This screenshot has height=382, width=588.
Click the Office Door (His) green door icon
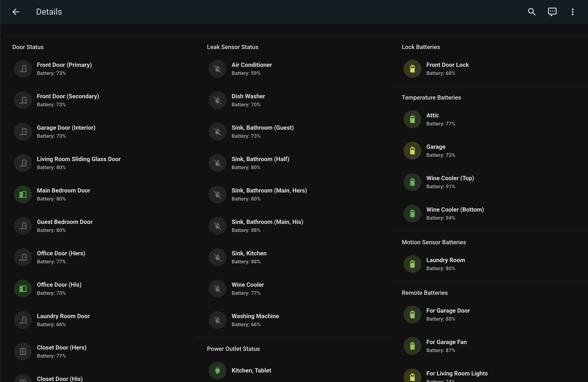(23, 289)
